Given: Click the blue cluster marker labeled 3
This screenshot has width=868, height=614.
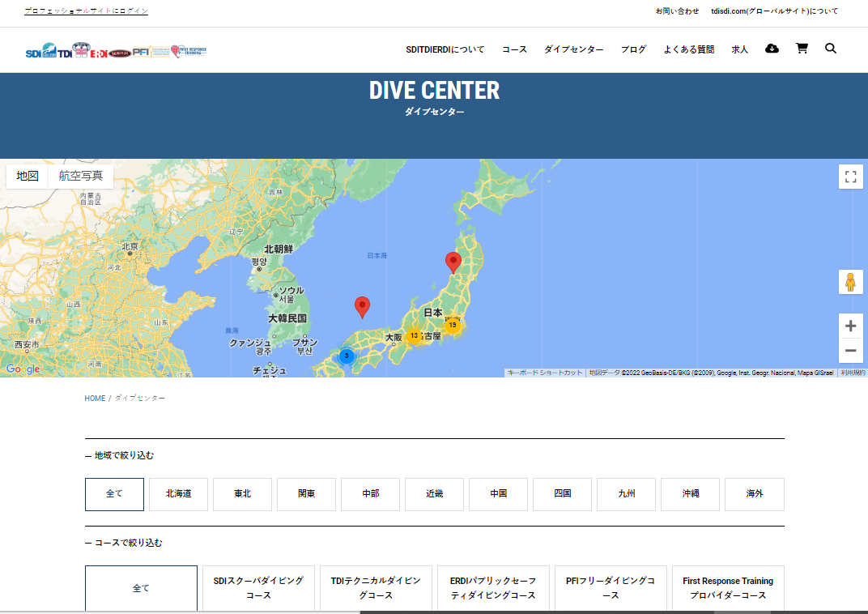Looking at the screenshot, I should [347, 356].
